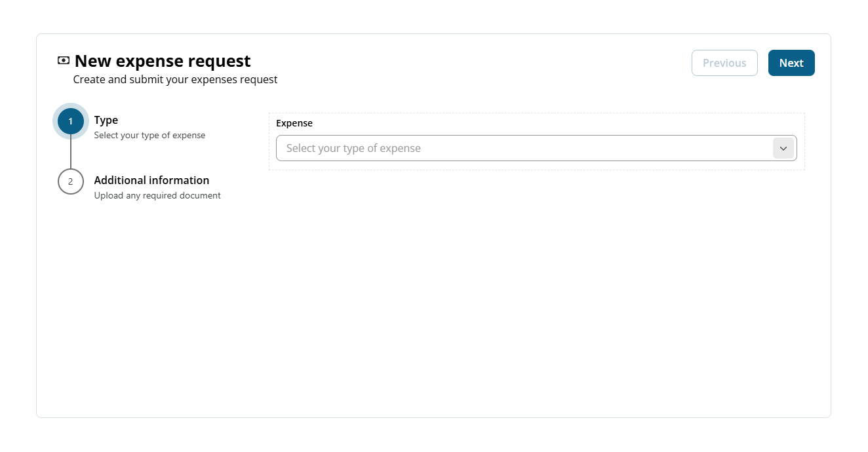The image size is (868, 452).
Task: Click the connector line between the steps
Action: coord(71,151)
